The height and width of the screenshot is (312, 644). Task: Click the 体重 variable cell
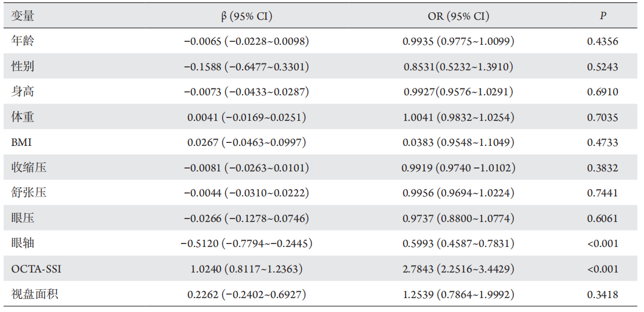coord(23,117)
